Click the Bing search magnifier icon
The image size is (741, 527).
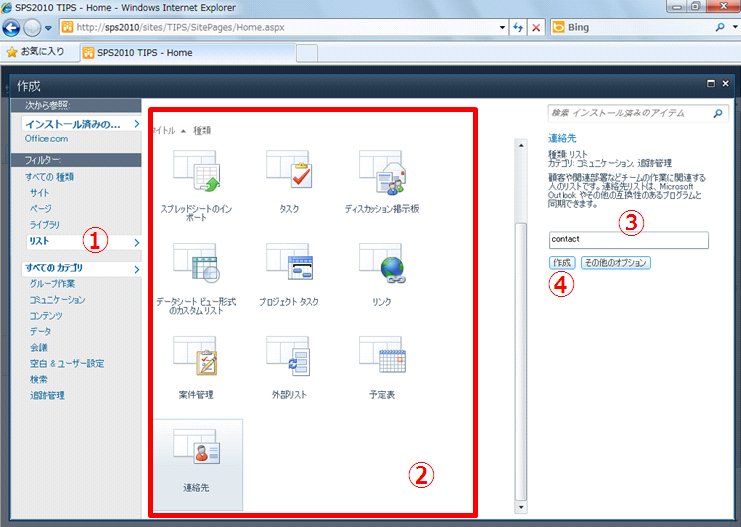pos(720,27)
